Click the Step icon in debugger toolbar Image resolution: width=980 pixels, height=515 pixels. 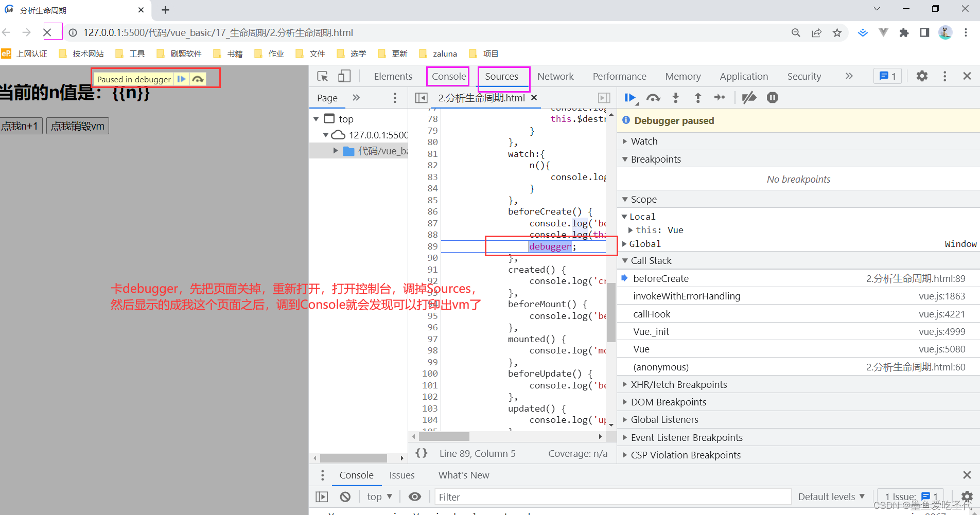720,98
